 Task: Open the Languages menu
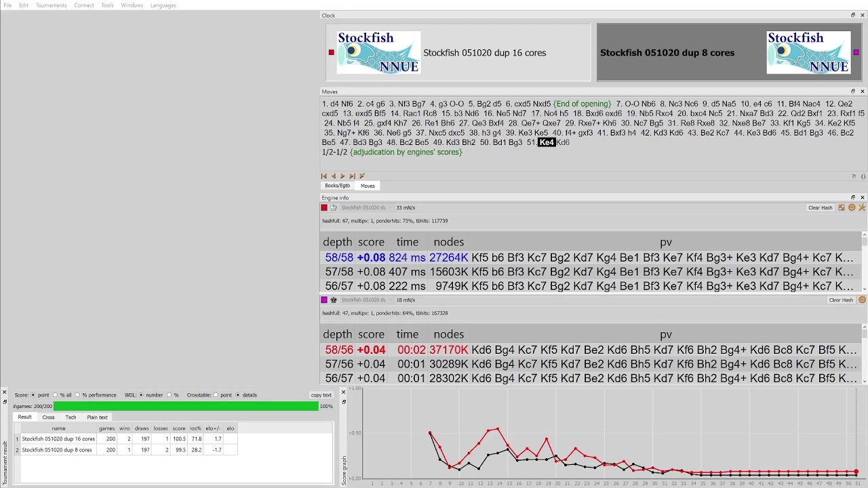pos(163,5)
